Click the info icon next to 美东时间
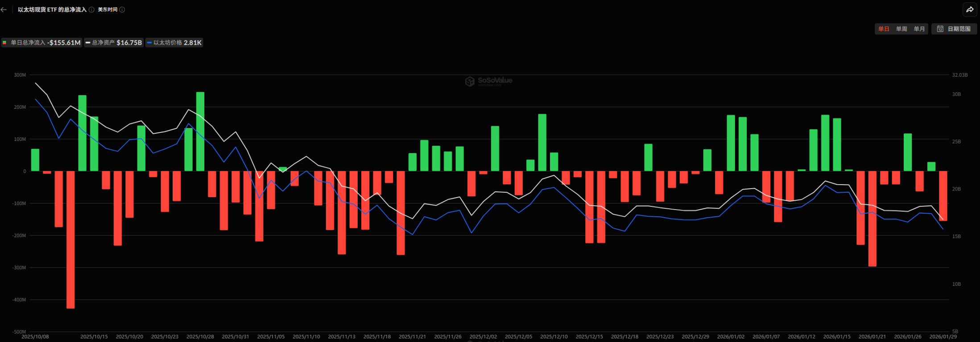This screenshot has width=980, height=342. point(122,9)
